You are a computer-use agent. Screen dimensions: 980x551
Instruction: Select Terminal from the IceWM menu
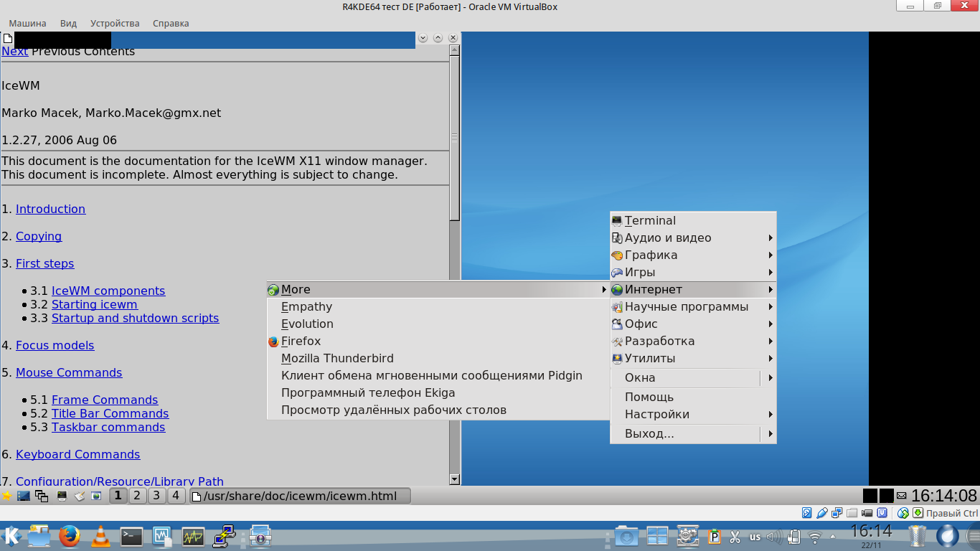tap(693, 221)
